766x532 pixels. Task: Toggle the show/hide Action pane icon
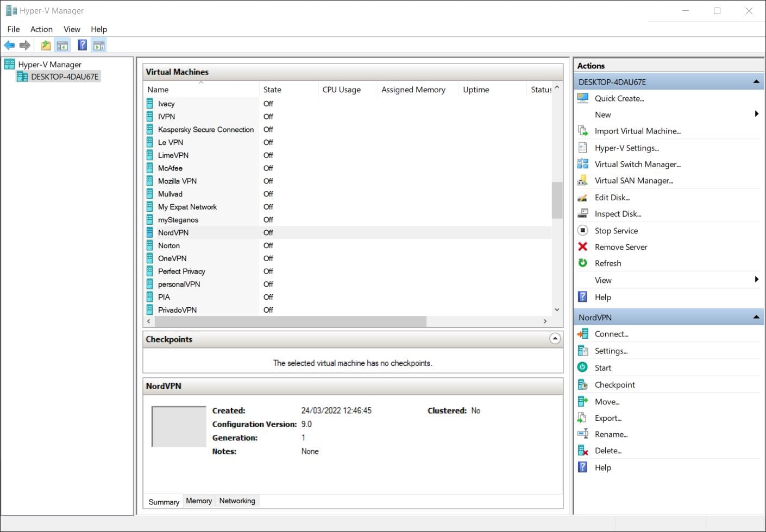99,45
